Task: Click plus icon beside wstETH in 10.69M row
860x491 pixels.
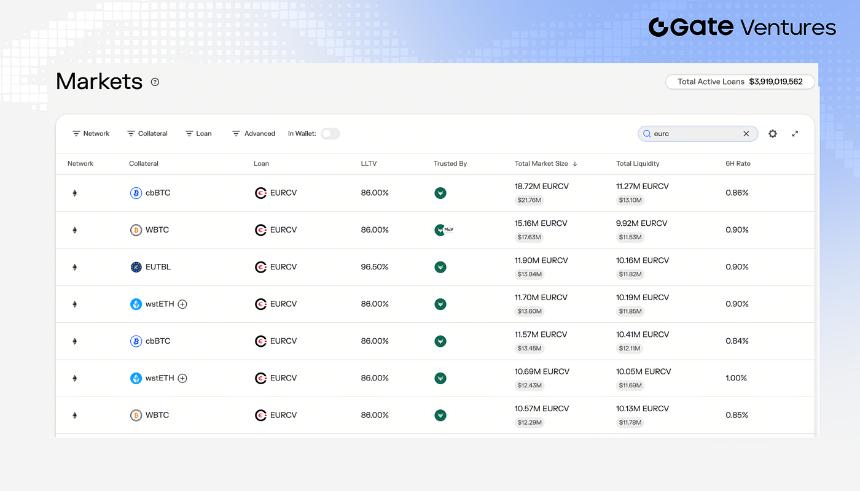Action: point(183,378)
